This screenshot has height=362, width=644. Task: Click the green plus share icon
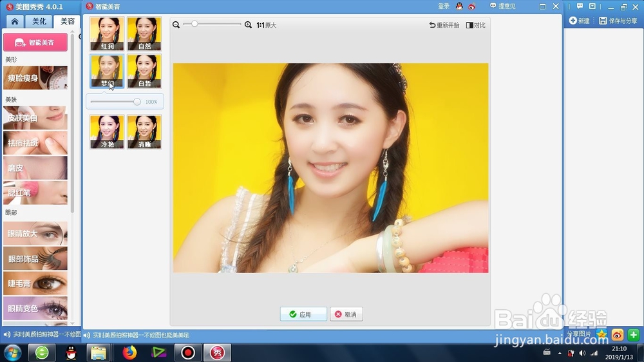(x=633, y=335)
